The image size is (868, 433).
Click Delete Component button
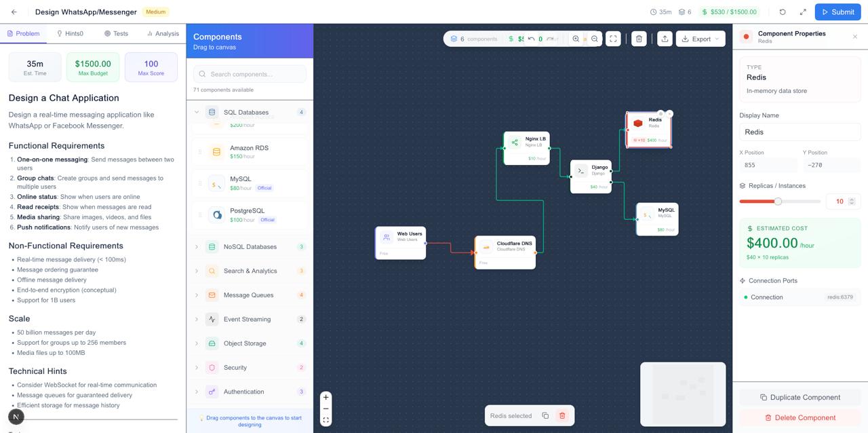click(x=800, y=417)
